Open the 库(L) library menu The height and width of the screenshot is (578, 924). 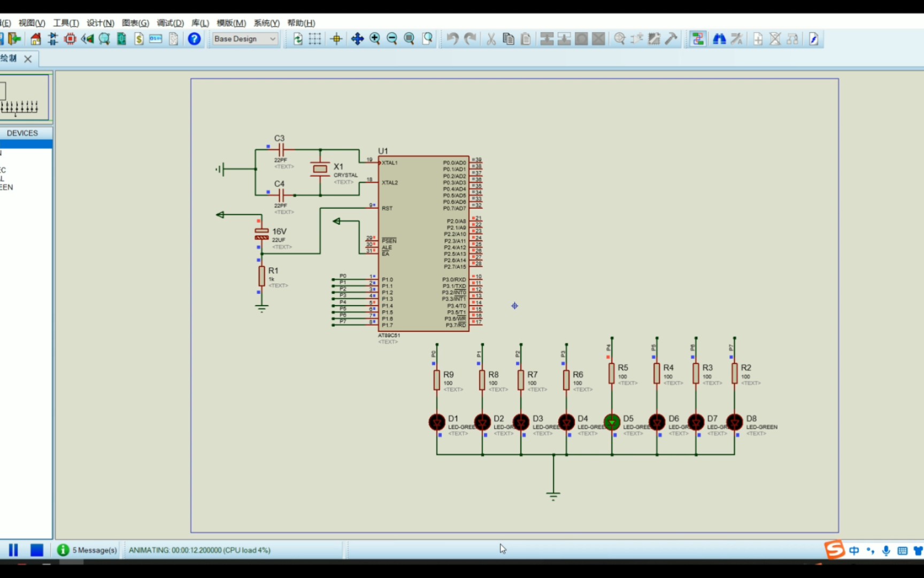[201, 23]
